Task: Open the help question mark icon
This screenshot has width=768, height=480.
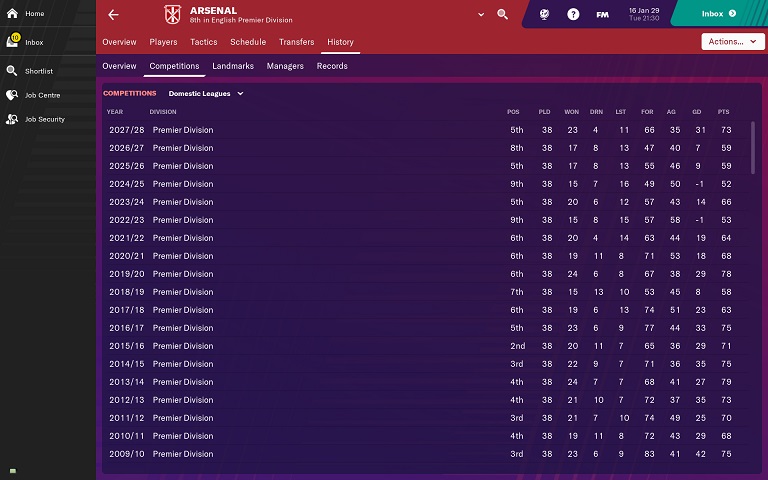Action: (573, 15)
